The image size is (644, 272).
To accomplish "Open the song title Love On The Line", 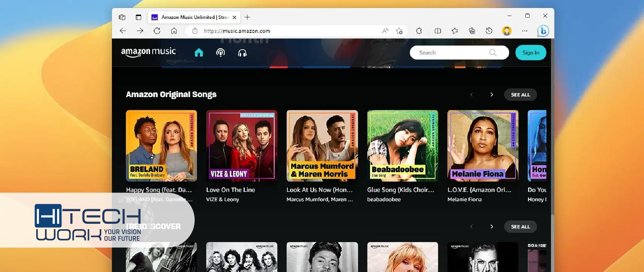I will coord(230,190).
